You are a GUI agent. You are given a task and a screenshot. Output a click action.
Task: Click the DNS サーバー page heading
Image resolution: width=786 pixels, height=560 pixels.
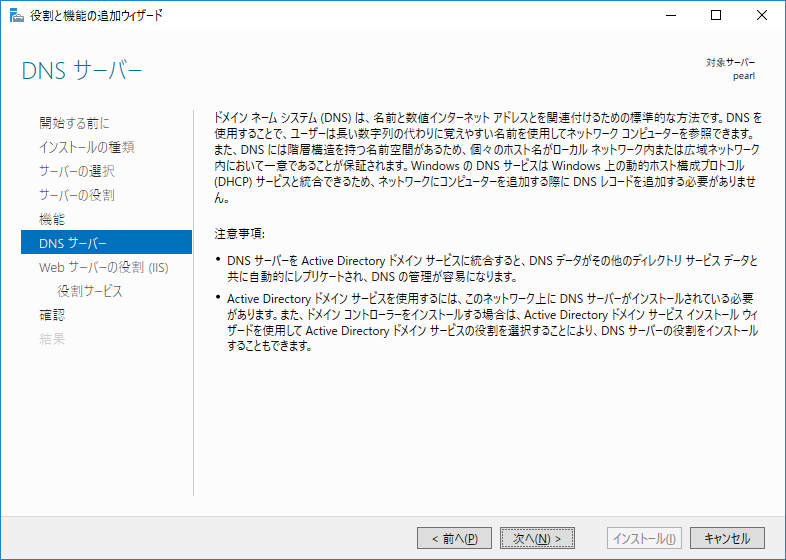click(82, 71)
